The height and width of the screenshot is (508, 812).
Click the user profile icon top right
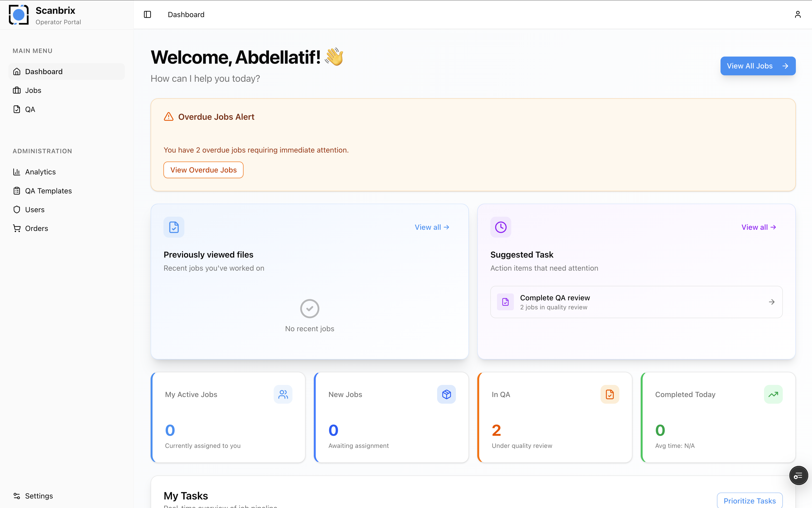pos(798,14)
